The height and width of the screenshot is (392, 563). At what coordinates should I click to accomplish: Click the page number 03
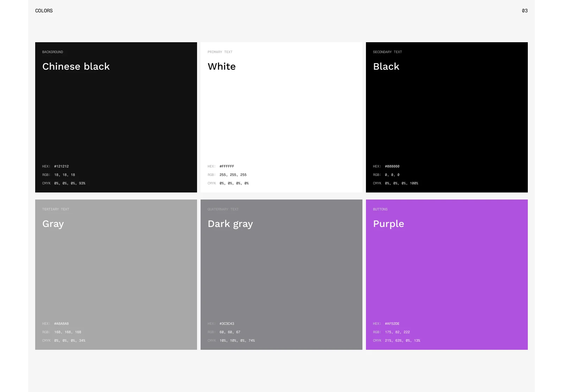pos(525,11)
